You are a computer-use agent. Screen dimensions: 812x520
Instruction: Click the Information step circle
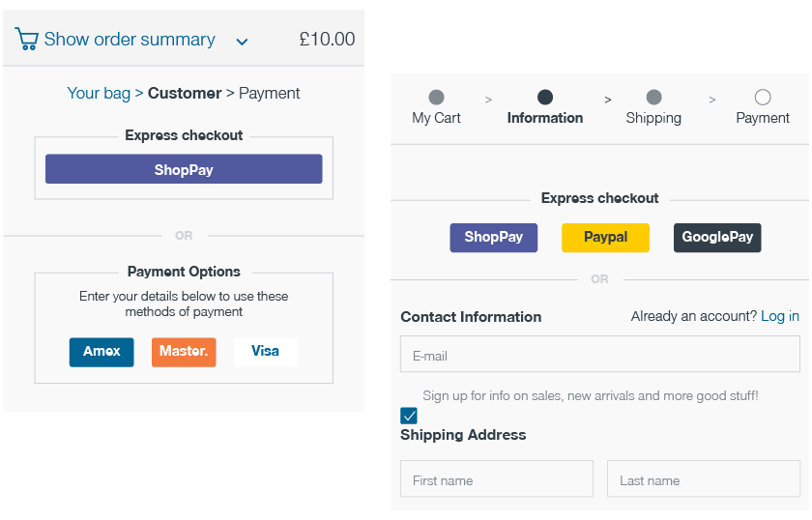[x=545, y=98]
